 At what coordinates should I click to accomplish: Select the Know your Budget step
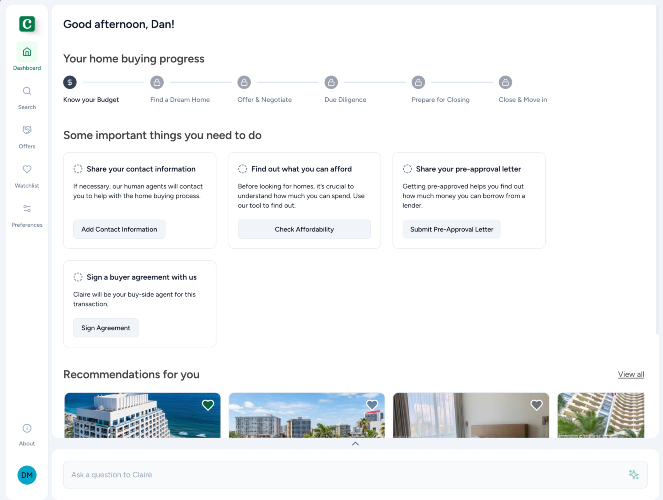tap(70, 82)
